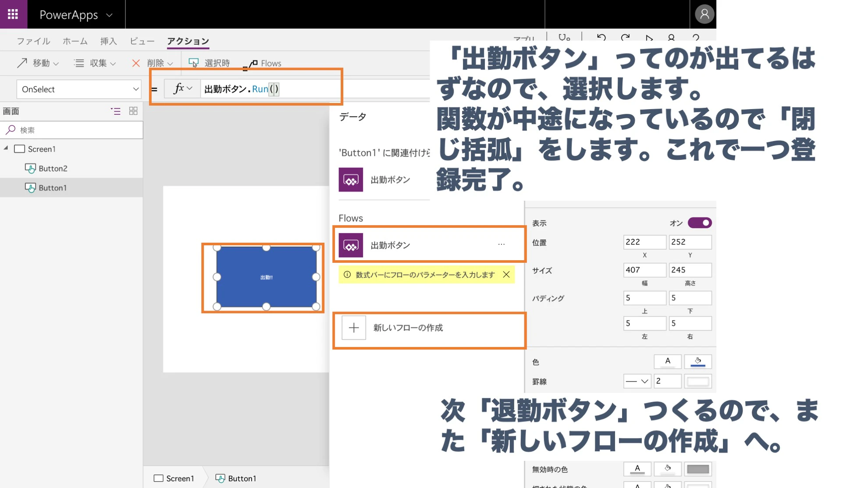Viewport: 868px width, 488px height.
Task: Click the 選択時 toolbar item
Action: (209, 63)
